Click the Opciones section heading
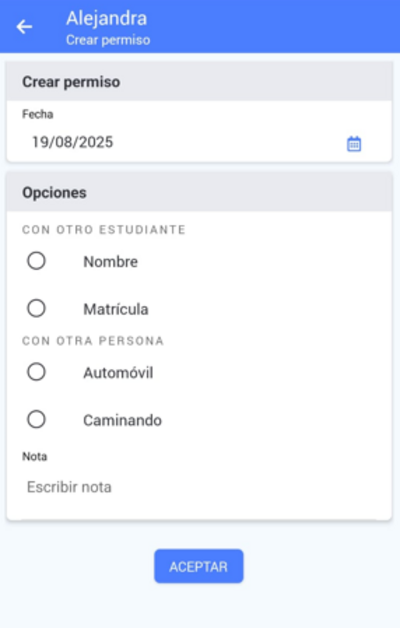Image resolution: width=400 pixels, height=628 pixels. (x=54, y=193)
